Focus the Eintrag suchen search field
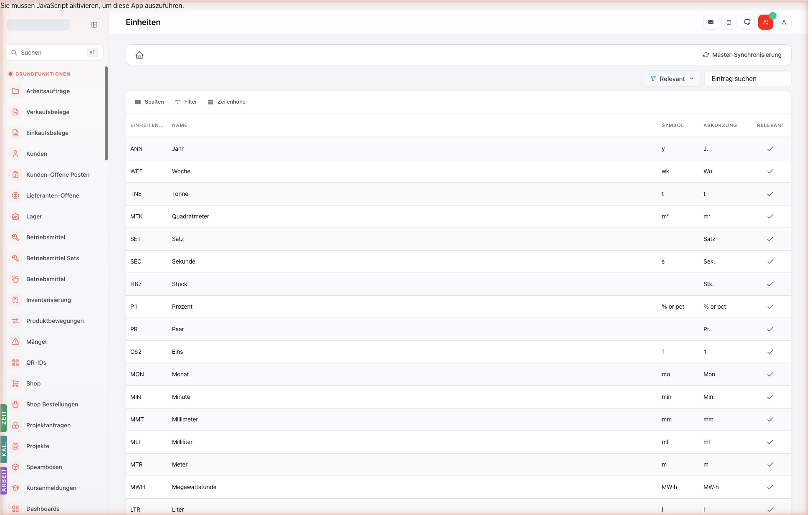812x515 pixels. pos(747,79)
